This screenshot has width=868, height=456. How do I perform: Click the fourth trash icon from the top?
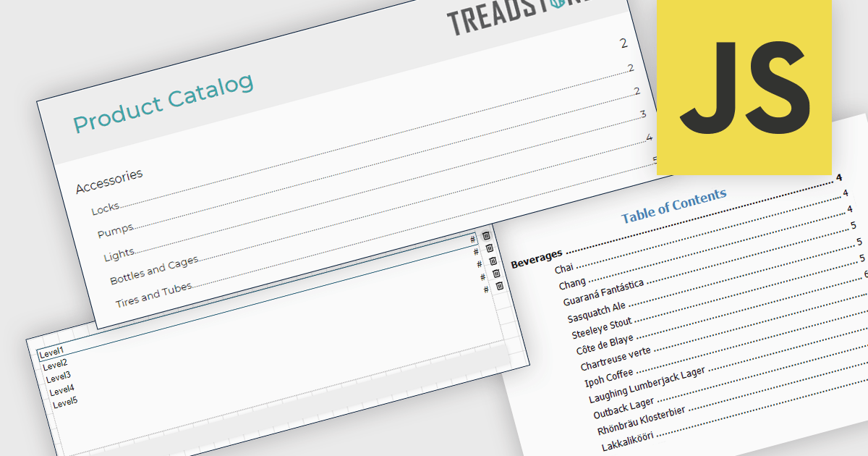point(496,273)
